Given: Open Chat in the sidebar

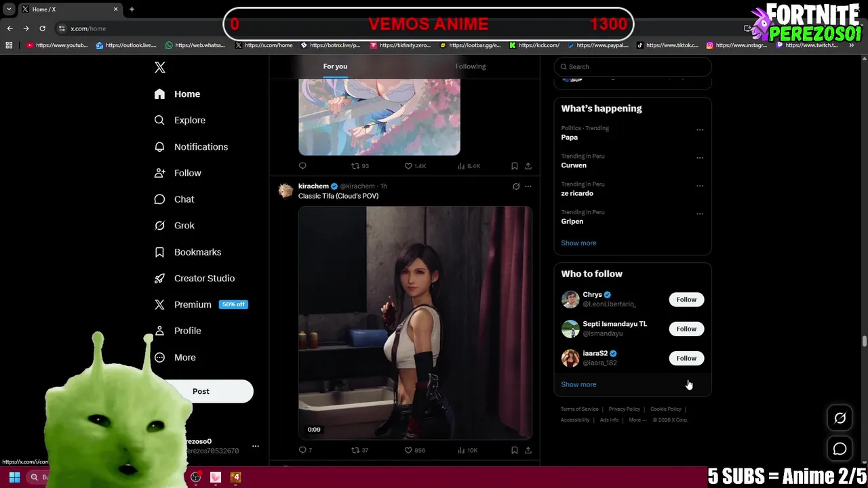Looking at the screenshot, I should click(x=174, y=199).
